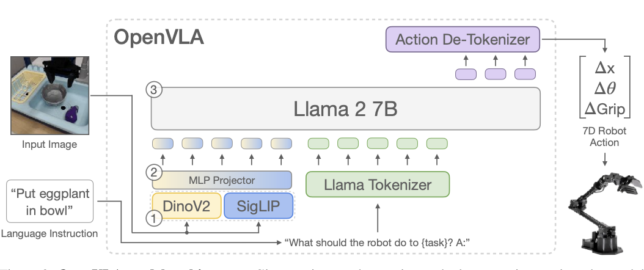644x270 pixels.
Task: Click the circled number 2 marker
Action: [154, 173]
